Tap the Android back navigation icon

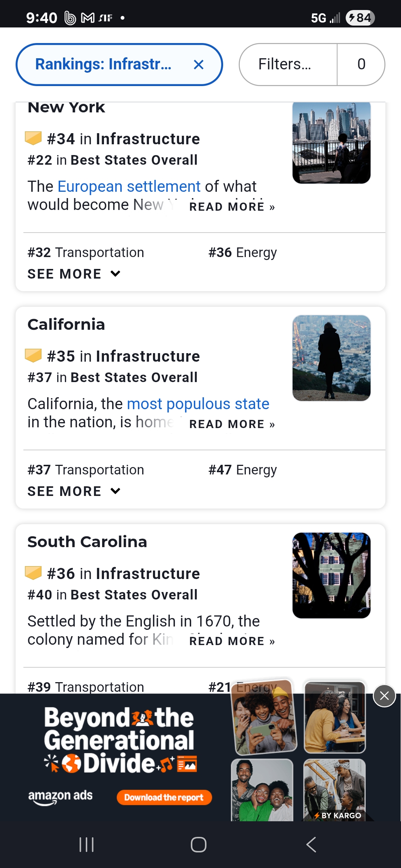point(311,845)
